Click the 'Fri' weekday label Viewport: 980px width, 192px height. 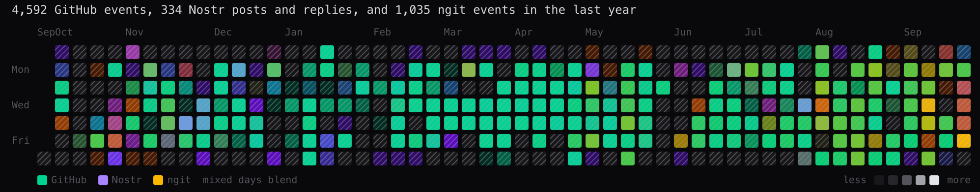(x=21, y=141)
